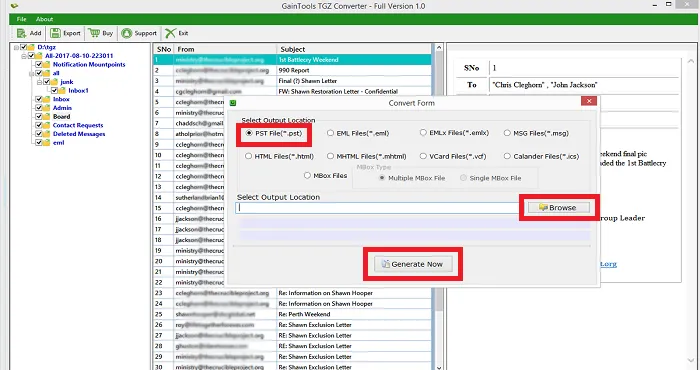Select the Inbox folder in tree

61,99
